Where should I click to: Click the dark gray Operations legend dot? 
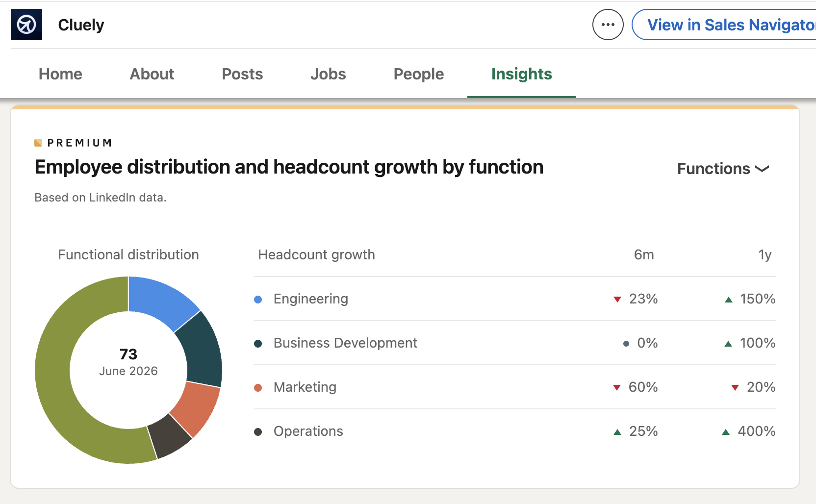pyautogui.click(x=258, y=432)
